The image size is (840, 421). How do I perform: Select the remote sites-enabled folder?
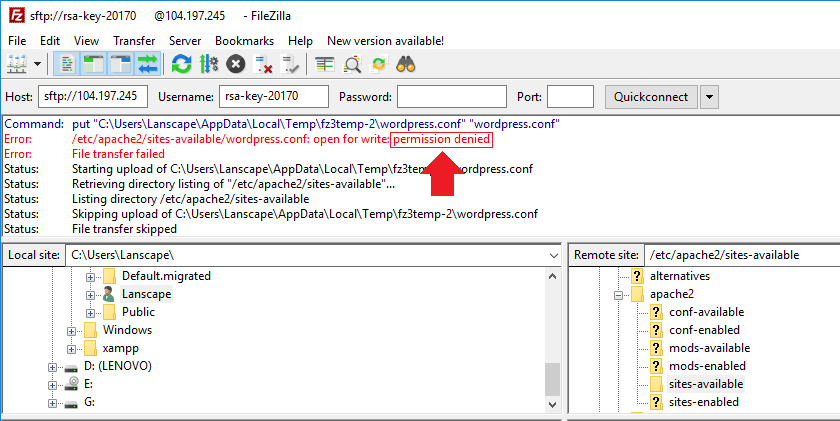(703, 402)
